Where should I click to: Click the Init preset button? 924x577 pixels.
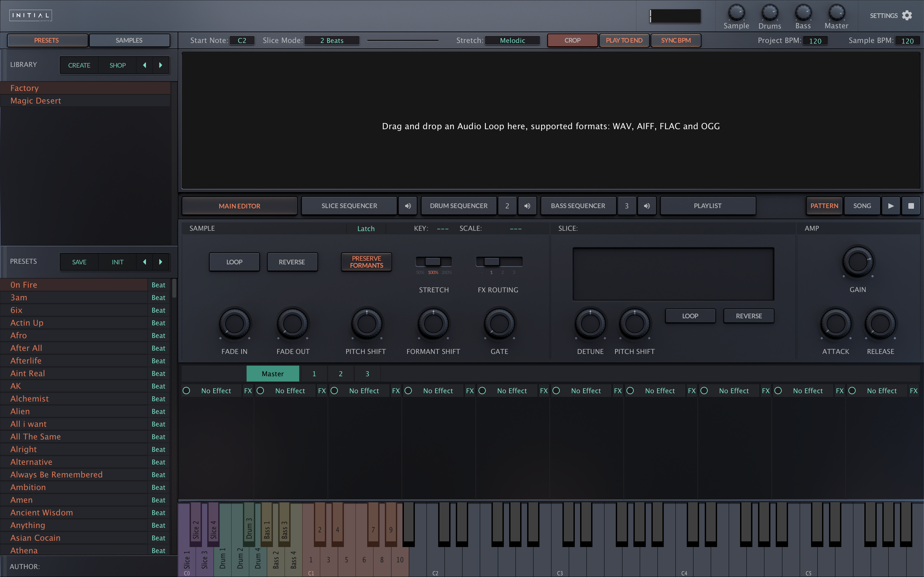[x=118, y=262]
